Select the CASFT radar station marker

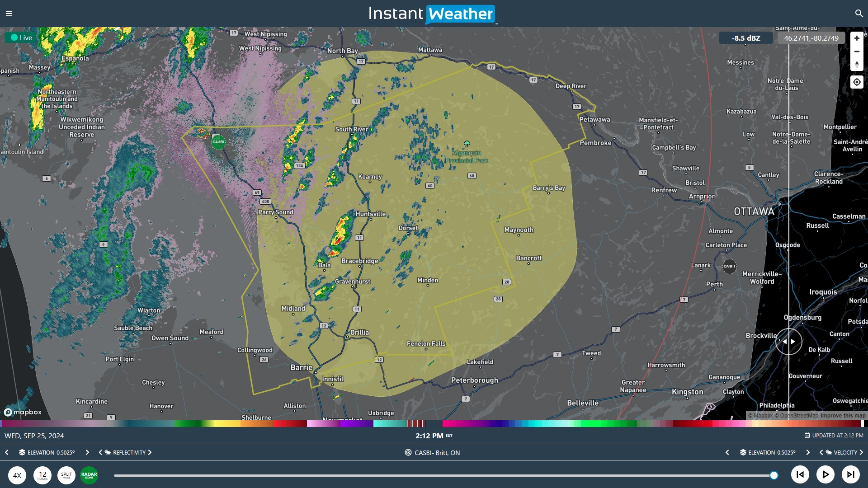[729, 266]
